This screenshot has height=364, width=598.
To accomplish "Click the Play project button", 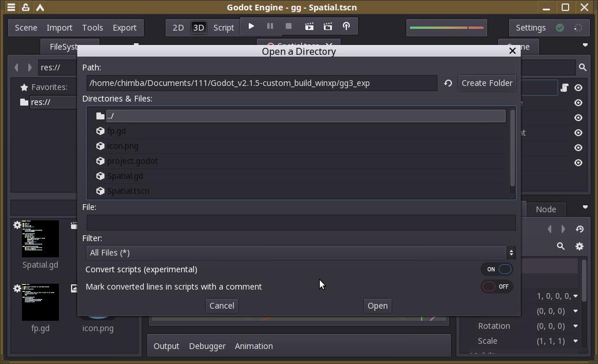I will 251,27.
